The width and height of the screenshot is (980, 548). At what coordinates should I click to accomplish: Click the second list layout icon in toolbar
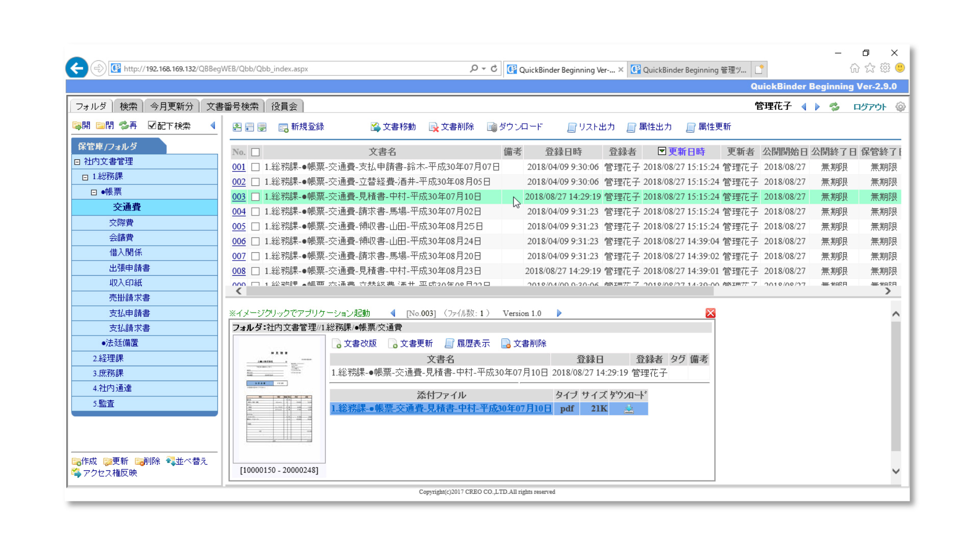tap(250, 127)
